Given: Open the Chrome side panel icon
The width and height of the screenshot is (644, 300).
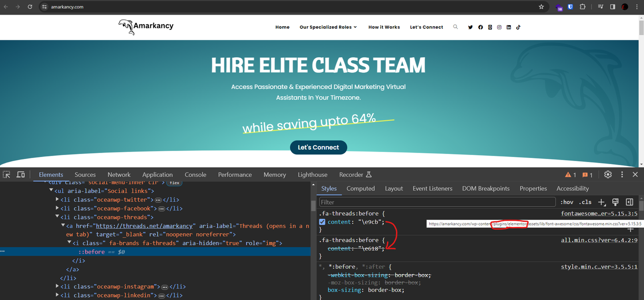Looking at the screenshot, I should 613,7.
